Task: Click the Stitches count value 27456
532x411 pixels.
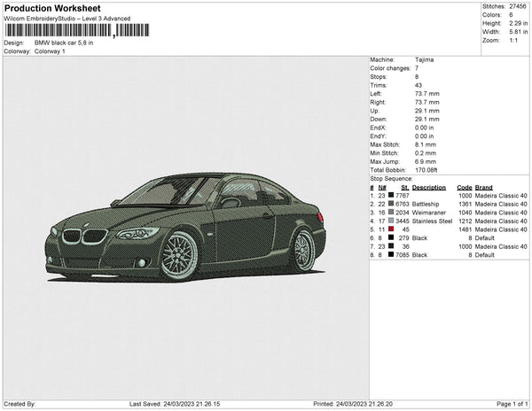Action: tap(518, 6)
